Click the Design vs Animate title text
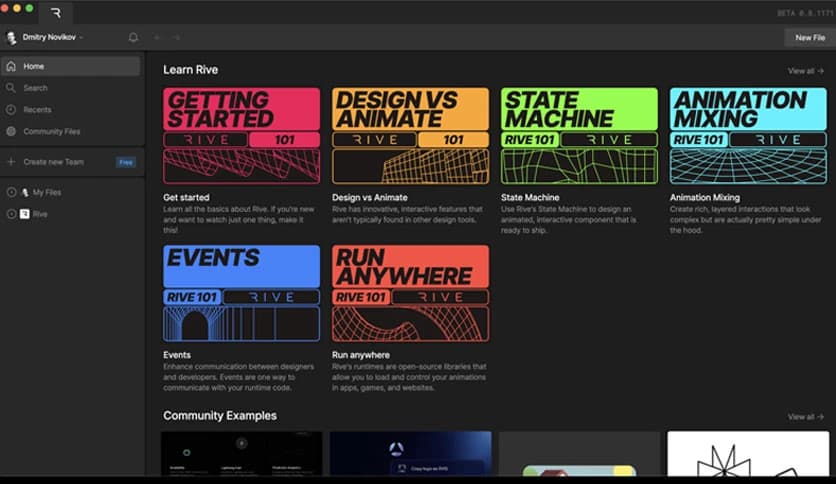 (x=369, y=197)
